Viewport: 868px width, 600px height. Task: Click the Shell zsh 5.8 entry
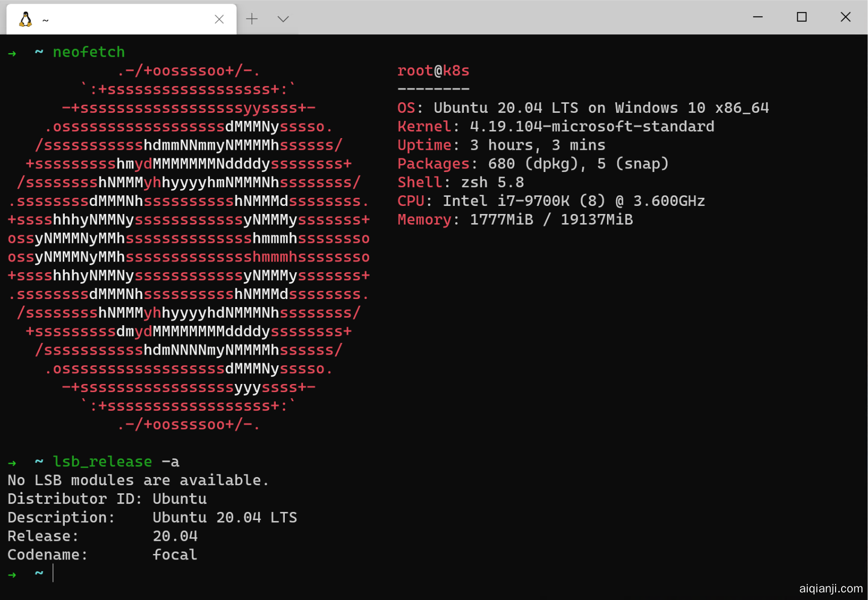click(460, 182)
